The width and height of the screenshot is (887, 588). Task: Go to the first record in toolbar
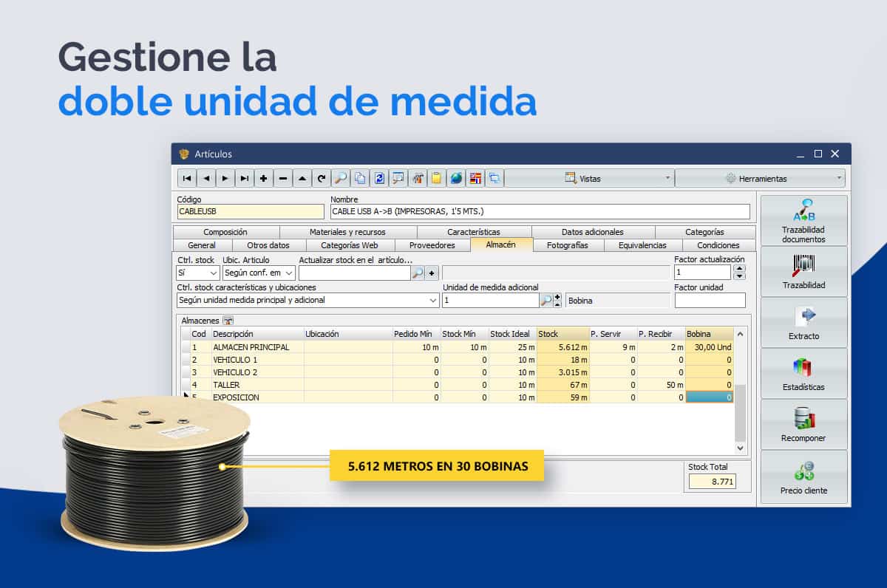tap(187, 178)
